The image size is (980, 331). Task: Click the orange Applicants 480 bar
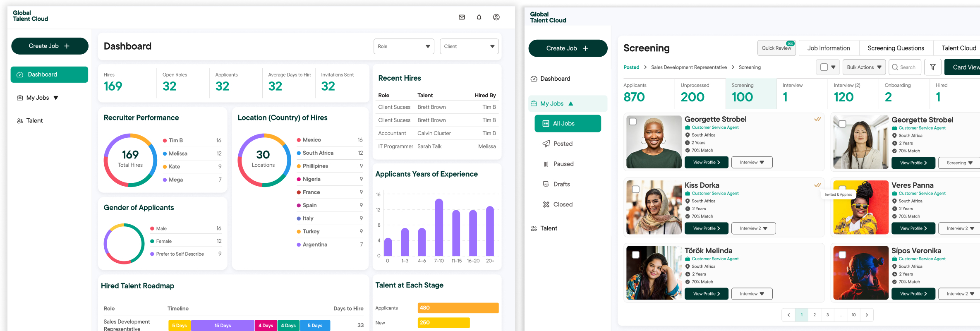click(458, 308)
